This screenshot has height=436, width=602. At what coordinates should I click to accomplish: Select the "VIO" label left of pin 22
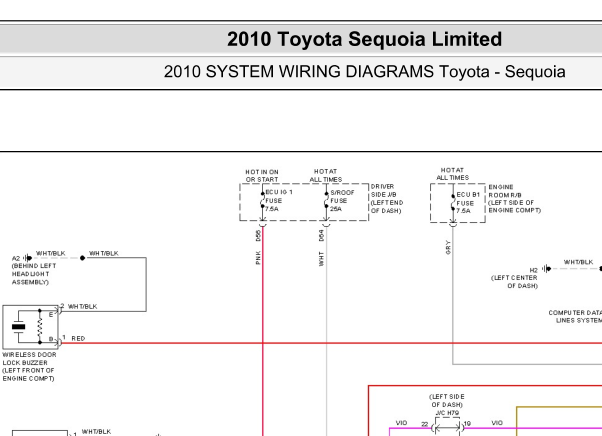click(x=401, y=423)
